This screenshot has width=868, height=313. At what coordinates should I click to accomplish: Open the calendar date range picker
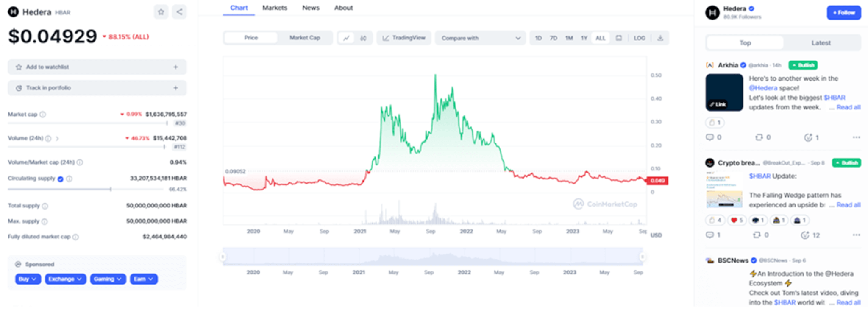pyautogui.click(x=619, y=38)
